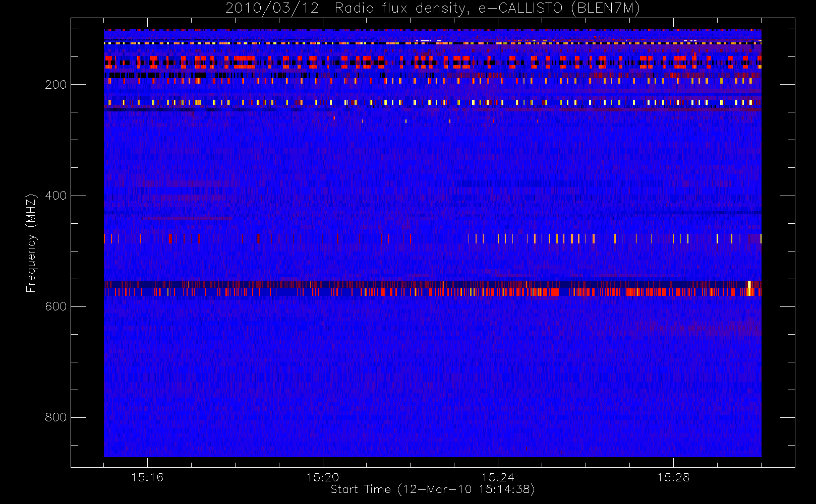Click the 15:24 time tick label
816x504 pixels.
coord(498,477)
